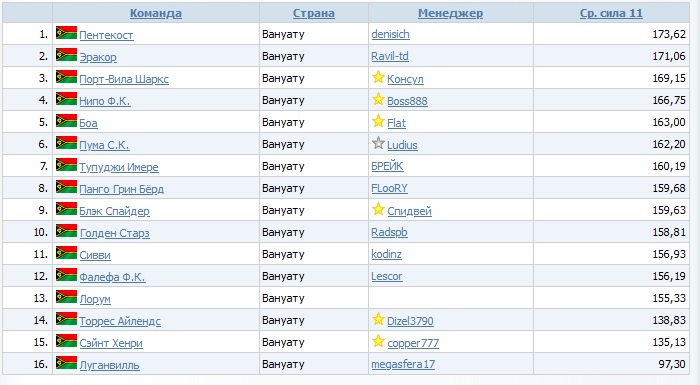This screenshot has width=700, height=385.
Task: Click the gray star beside Ludius
Action: click(378, 143)
